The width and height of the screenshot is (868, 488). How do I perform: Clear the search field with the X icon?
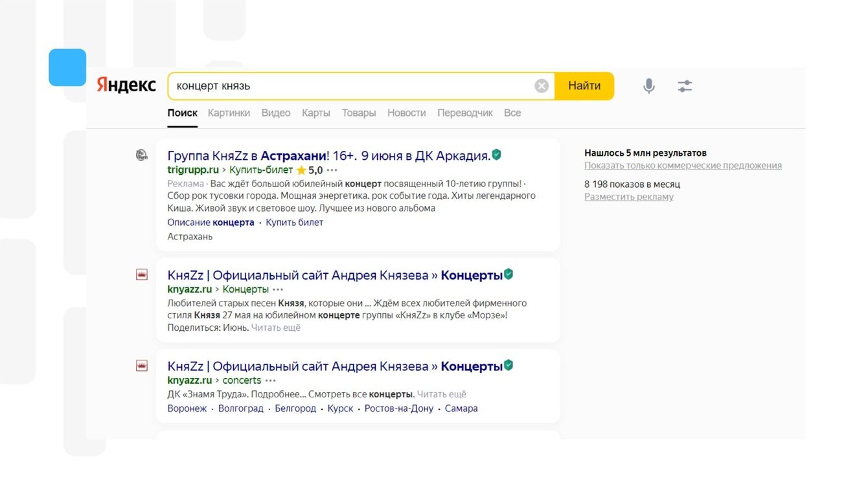(542, 86)
